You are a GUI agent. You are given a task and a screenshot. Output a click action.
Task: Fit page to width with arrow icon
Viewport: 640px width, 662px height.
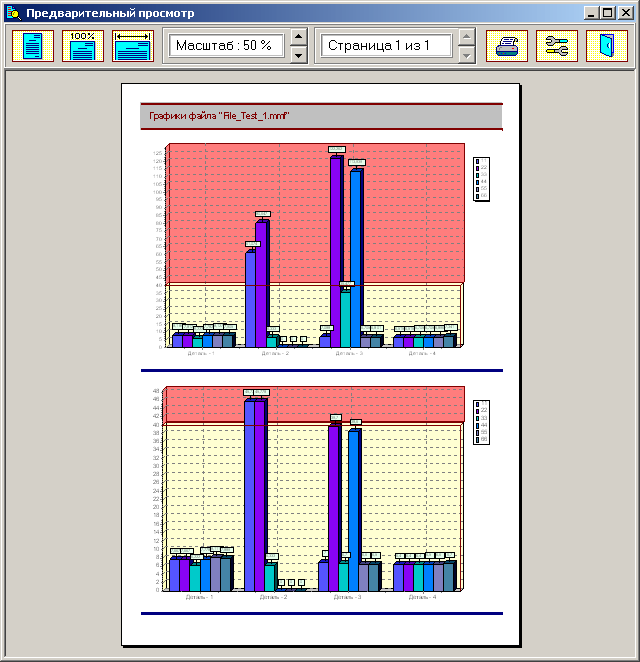132,46
